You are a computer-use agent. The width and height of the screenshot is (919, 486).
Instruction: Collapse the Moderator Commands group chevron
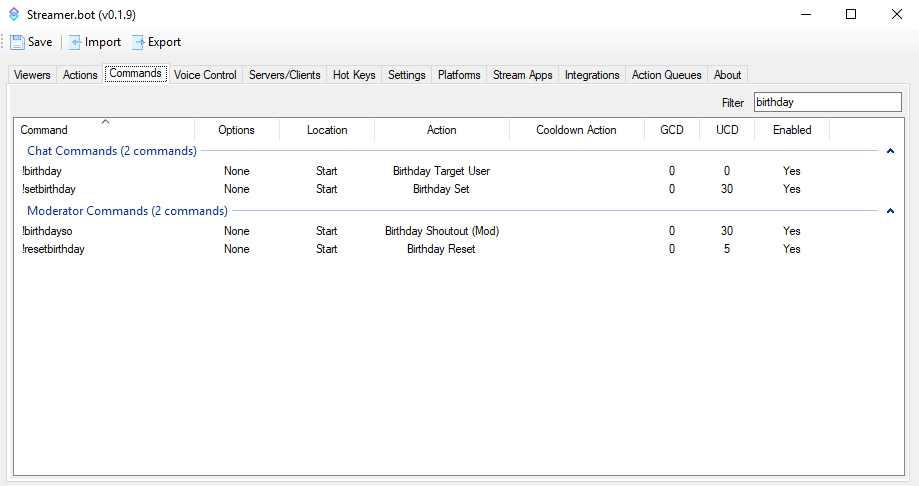890,211
